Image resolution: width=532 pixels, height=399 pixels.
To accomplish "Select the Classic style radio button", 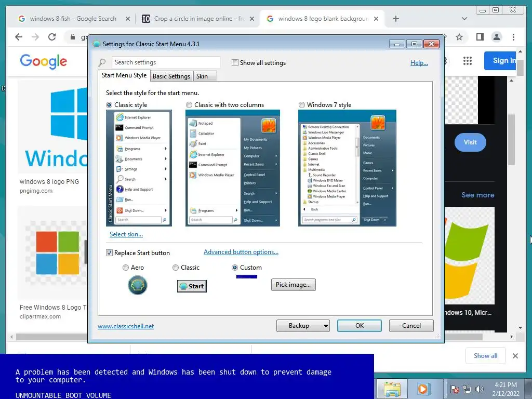I will pyautogui.click(x=109, y=105).
